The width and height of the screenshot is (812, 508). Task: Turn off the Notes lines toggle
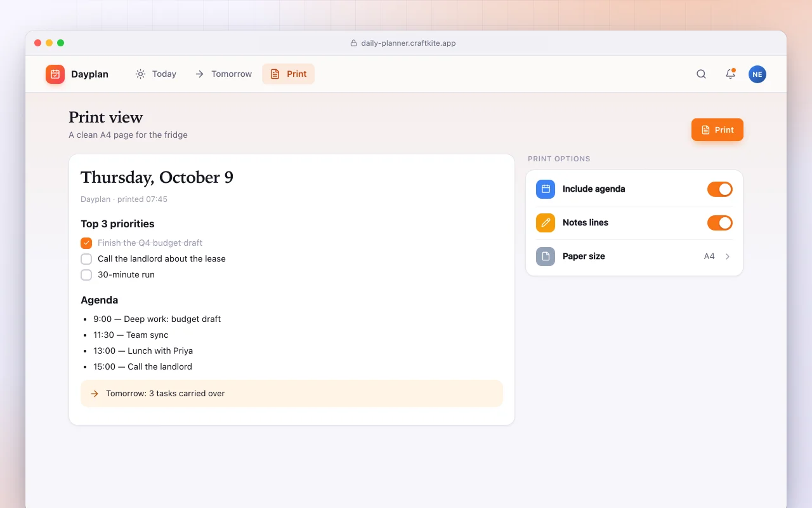pyautogui.click(x=720, y=223)
